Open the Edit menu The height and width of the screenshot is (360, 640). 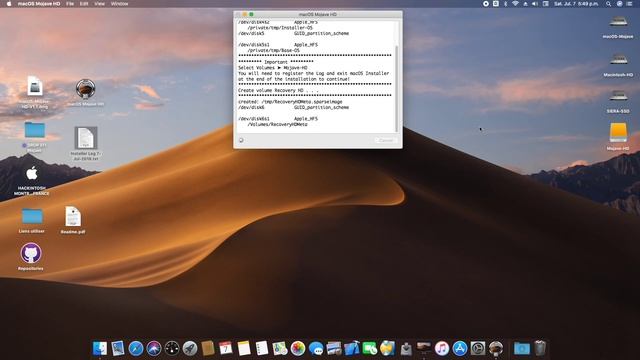coord(84,4)
